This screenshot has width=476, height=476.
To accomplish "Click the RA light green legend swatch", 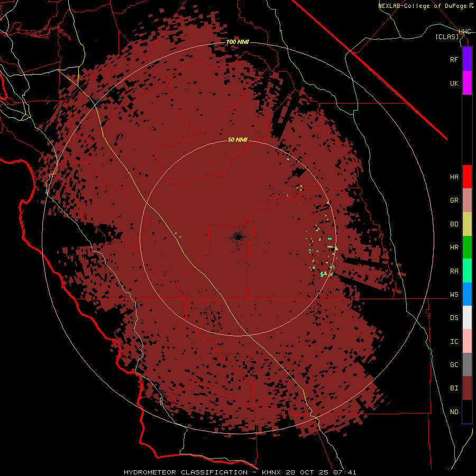I will 467,271.
